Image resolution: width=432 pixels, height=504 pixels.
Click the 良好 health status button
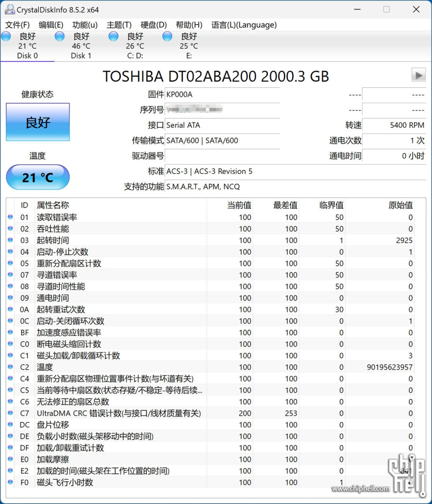[37, 122]
